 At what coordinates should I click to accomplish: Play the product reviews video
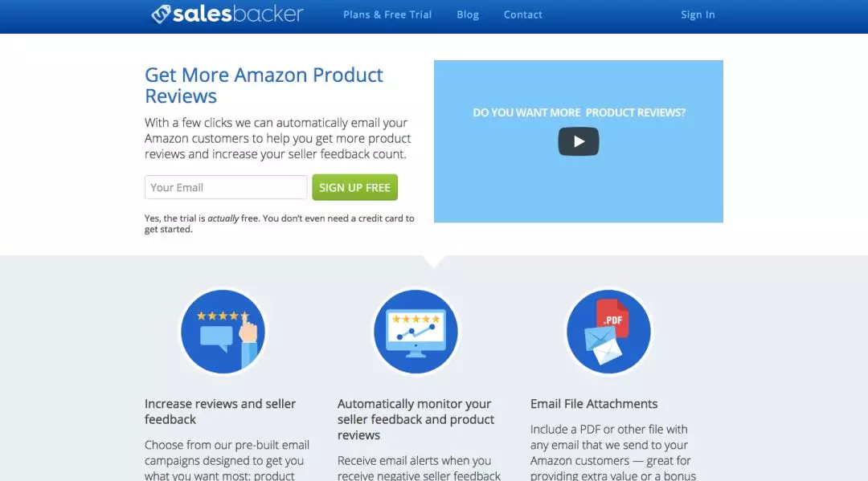pyautogui.click(x=578, y=141)
